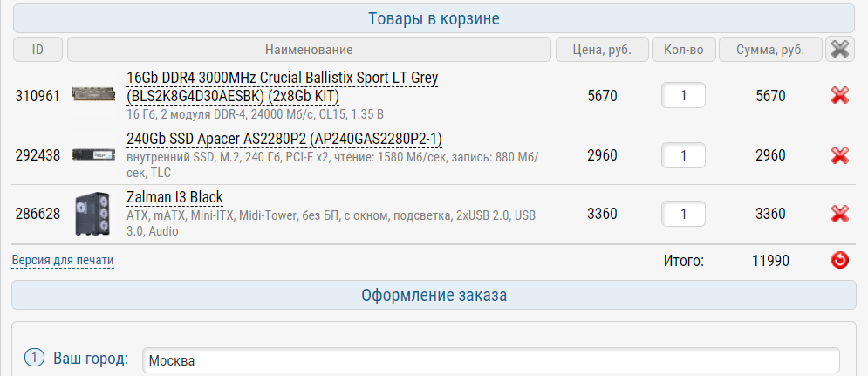Remove Crucial Ballistix RAM with red X

(x=840, y=96)
